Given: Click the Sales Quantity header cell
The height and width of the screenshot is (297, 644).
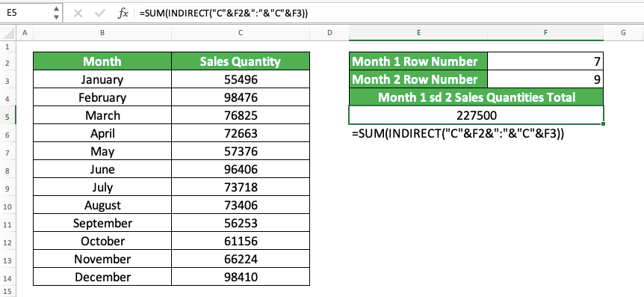Looking at the screenshot, I should 241,61.
